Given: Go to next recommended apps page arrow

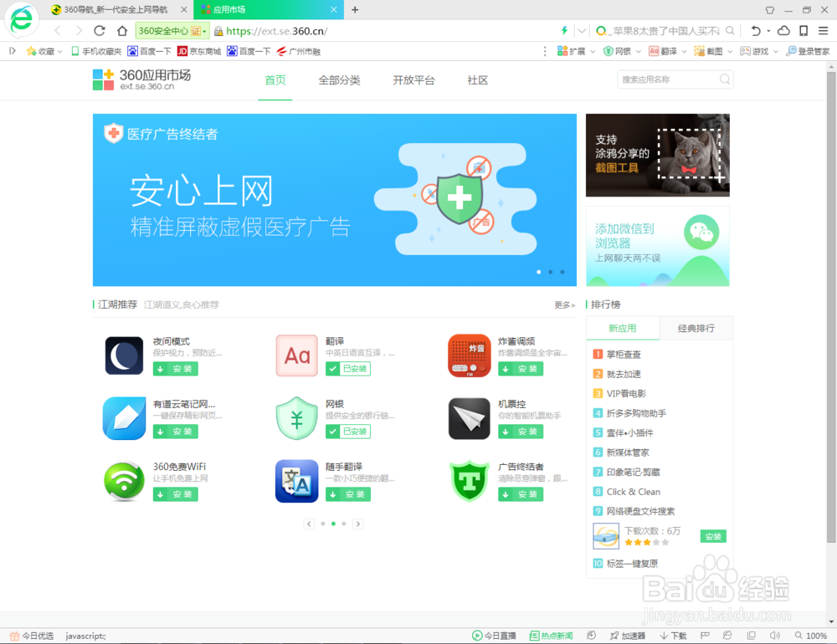Looking at the screenshot, I should 358,524.
